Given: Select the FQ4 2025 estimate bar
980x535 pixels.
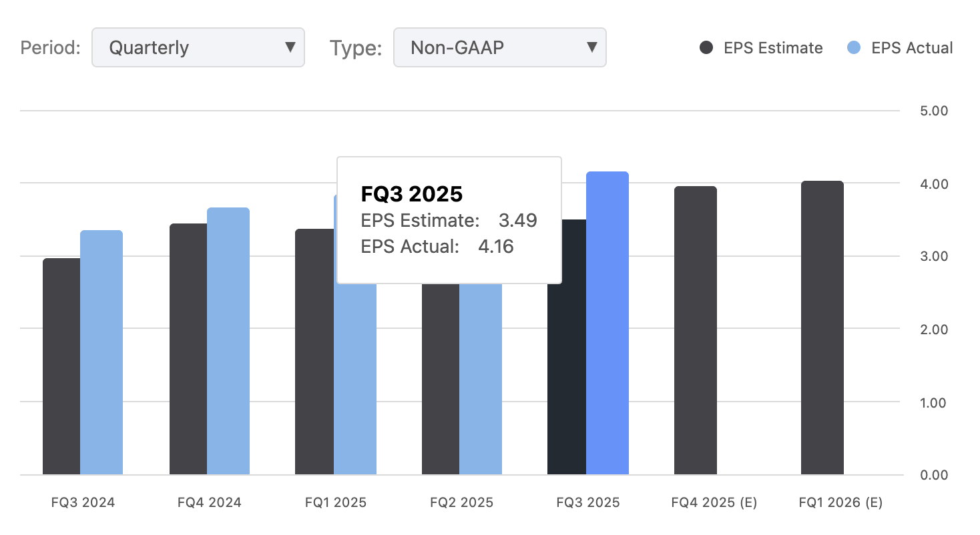Looking at the screenshot, I should [x=696, y=334].
